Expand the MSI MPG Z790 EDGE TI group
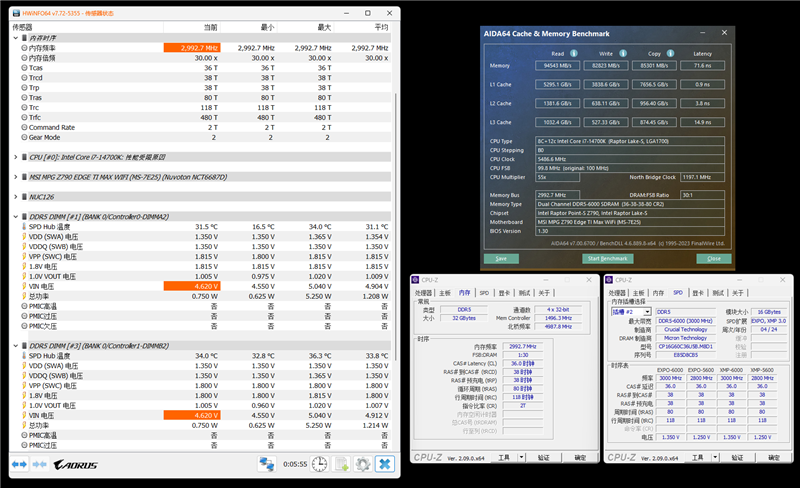This screenshot has height=488, width=800. [16, 177]
